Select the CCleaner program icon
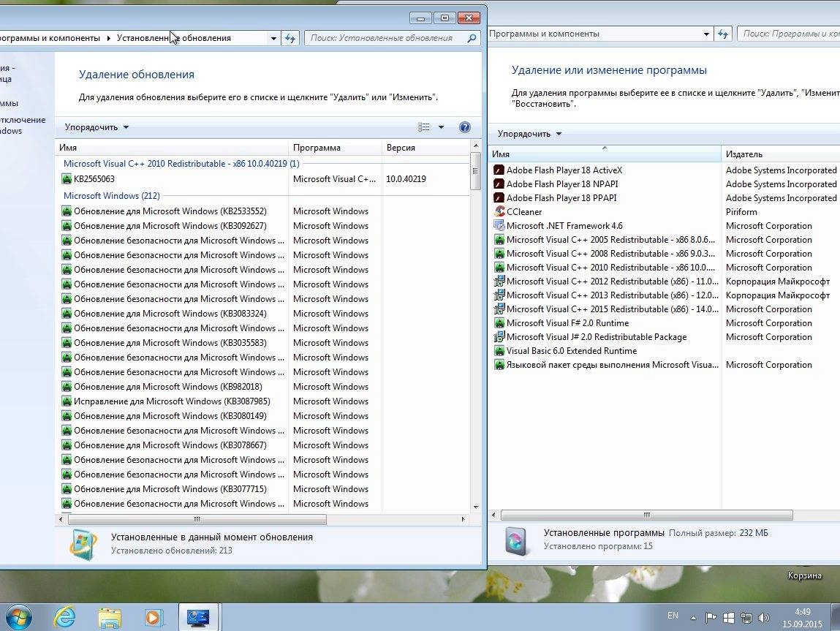This screenshot has height=631, width=840. pos(499,211)
